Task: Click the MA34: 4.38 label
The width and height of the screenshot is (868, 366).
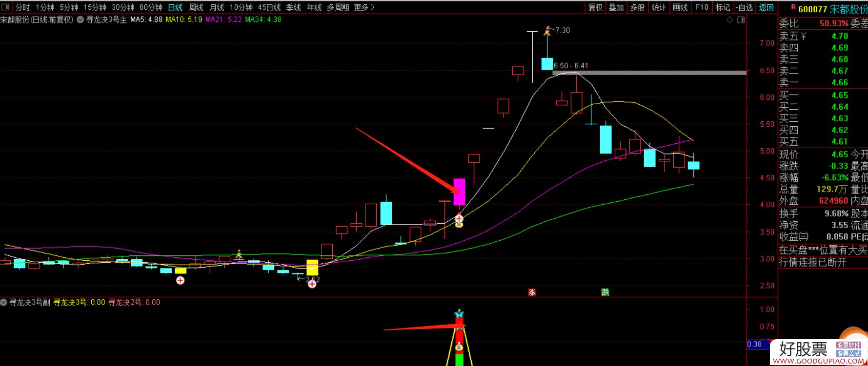Action: coord(263,20)
